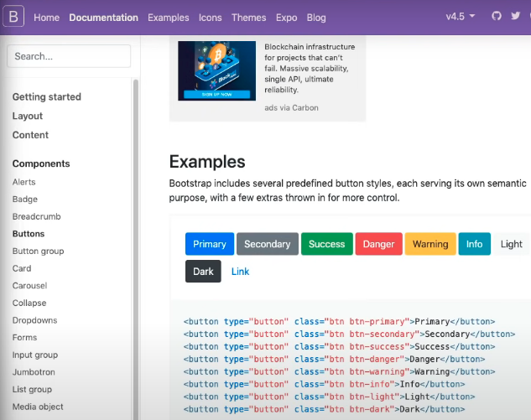Click the btn-success code line

coord(340,346)
